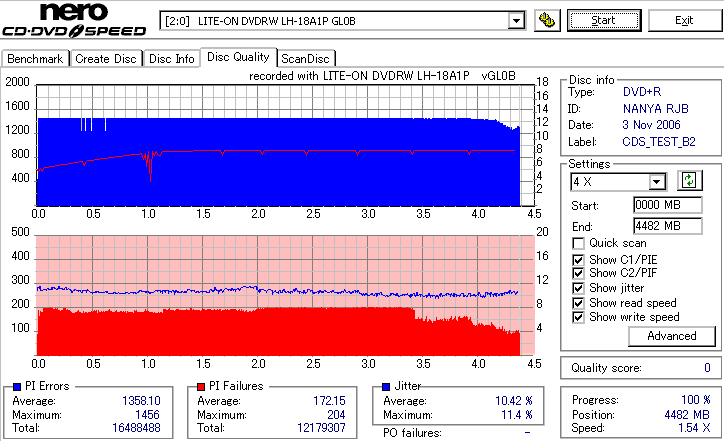Screen dimensions: 724x441
Task: Click disc date 3 Nov 2006
Action: tap(651, 125)
